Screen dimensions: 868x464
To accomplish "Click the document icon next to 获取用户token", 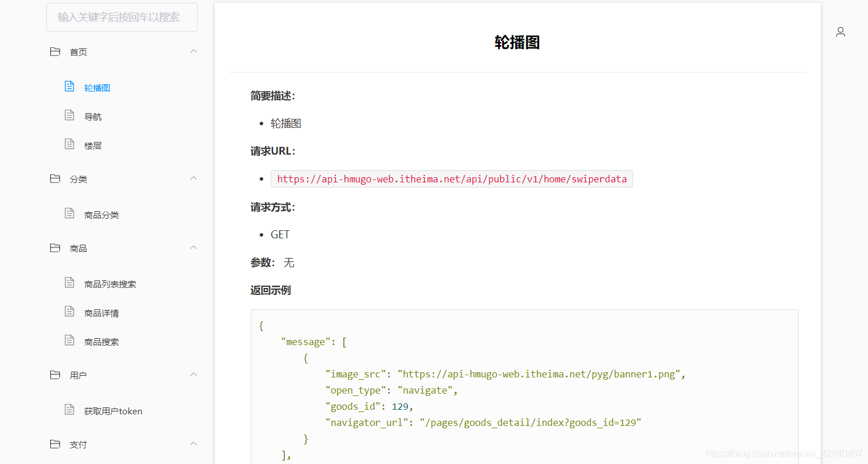I will click(x=69, y=410).
